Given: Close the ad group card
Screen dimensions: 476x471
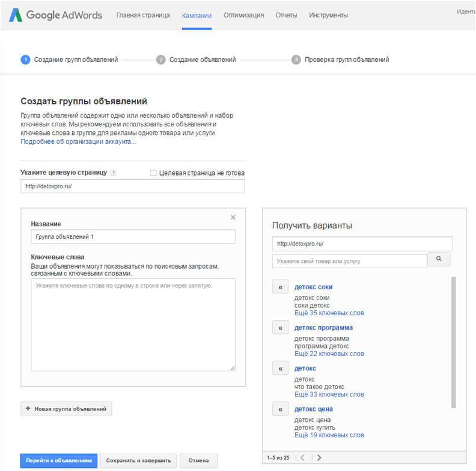Looking at the screenshot, I should point(233,217).
